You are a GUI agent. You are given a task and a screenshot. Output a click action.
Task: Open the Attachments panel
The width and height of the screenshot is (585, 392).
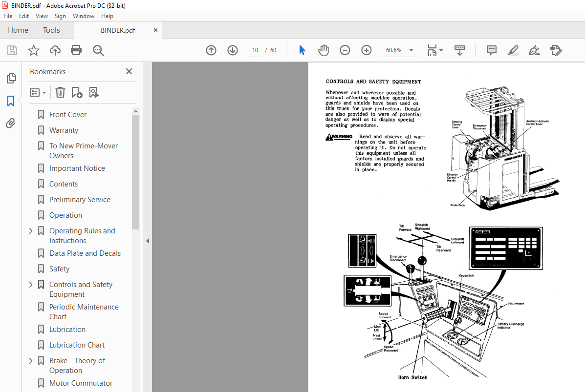[x=11, y=123]
